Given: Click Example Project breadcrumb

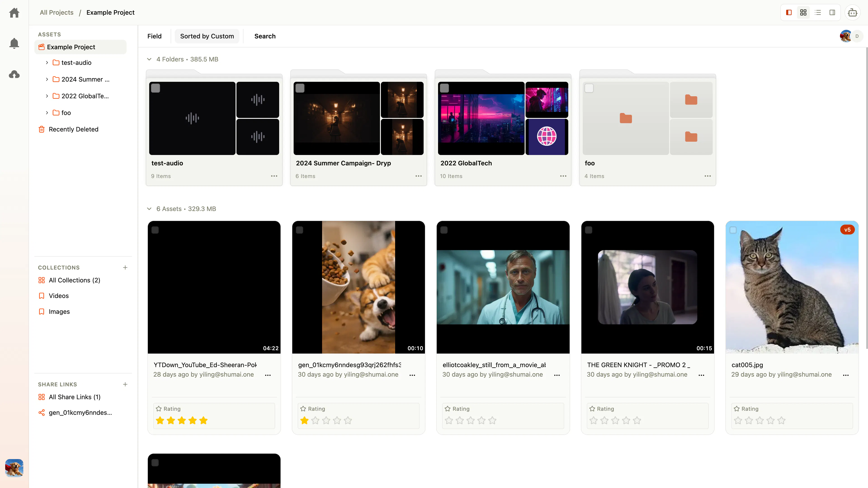Looking at the screenshot, I should click(x=111, y=12).
